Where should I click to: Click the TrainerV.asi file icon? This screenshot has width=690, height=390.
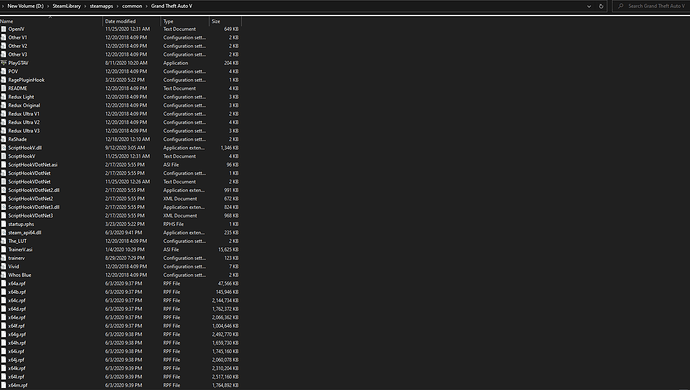(x=4, y=250)
